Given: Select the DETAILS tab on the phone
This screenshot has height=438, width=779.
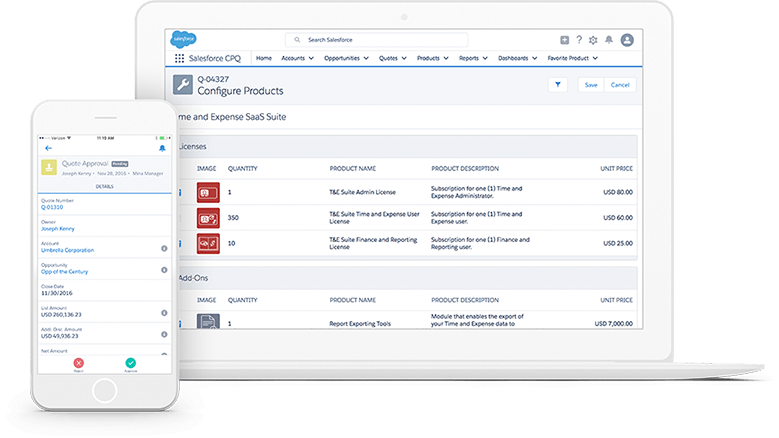Looking at the screenshot, I should tap(104, 187).
